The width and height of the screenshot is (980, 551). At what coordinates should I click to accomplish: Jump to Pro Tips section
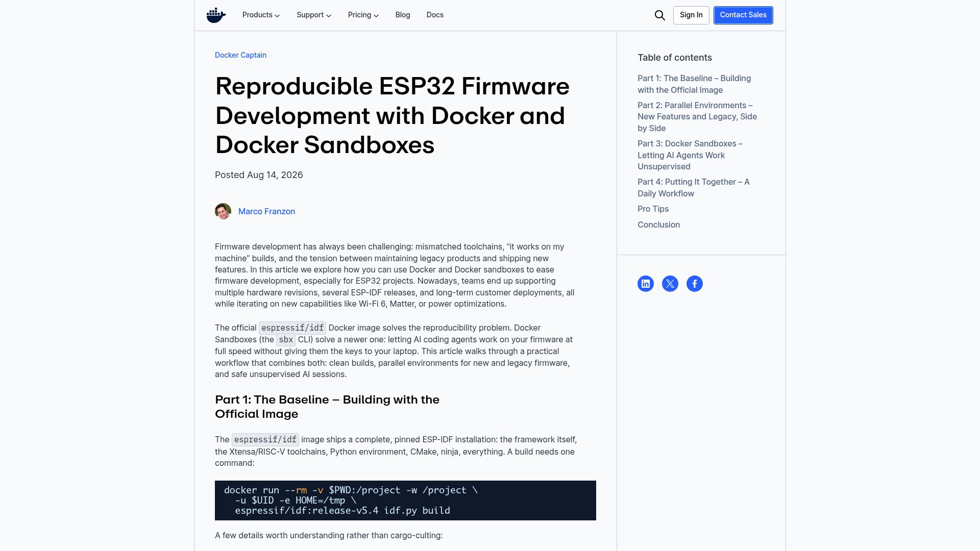pyautogui.click(x=653, y=209)
